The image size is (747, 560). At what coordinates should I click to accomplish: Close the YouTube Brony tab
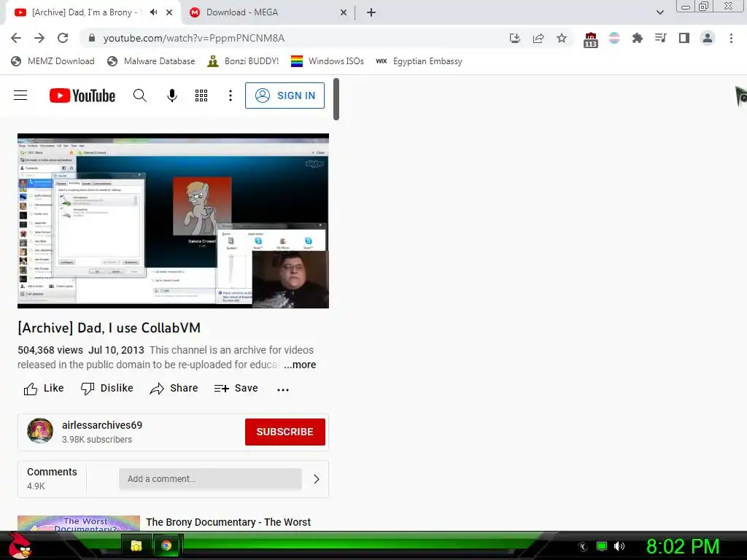[x=169, y=12]
